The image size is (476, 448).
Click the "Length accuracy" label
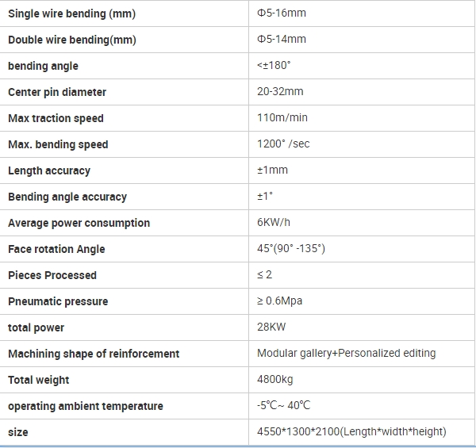(x=49, y=170)
